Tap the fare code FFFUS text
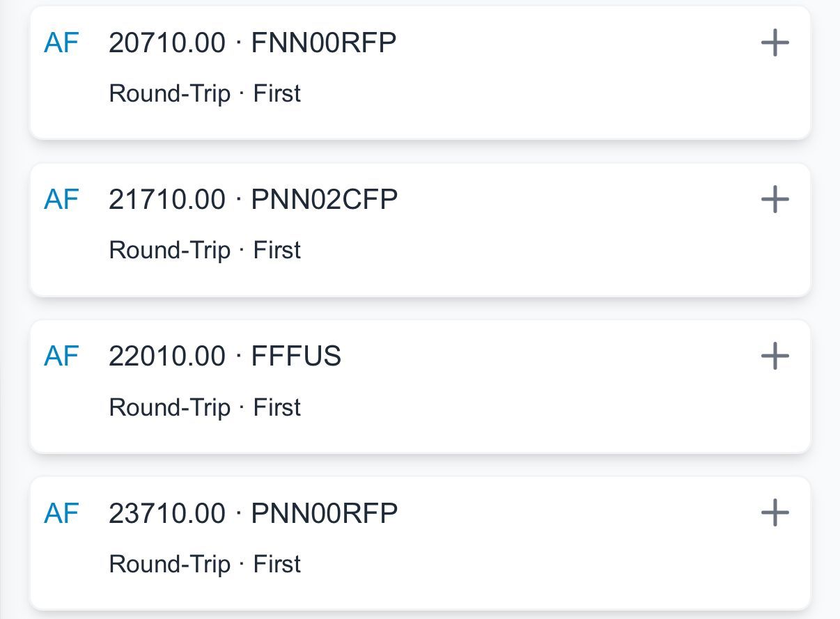 [x=296, y=356]
